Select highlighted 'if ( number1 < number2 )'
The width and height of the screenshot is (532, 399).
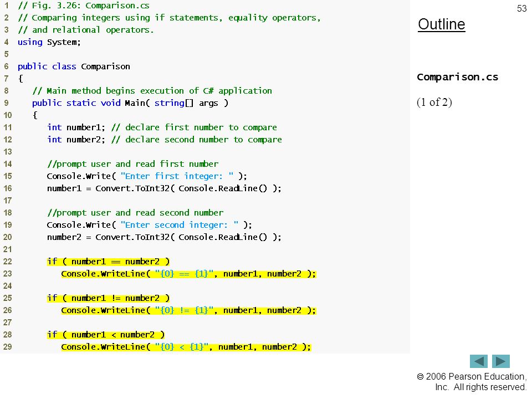[x=106, y=335]
